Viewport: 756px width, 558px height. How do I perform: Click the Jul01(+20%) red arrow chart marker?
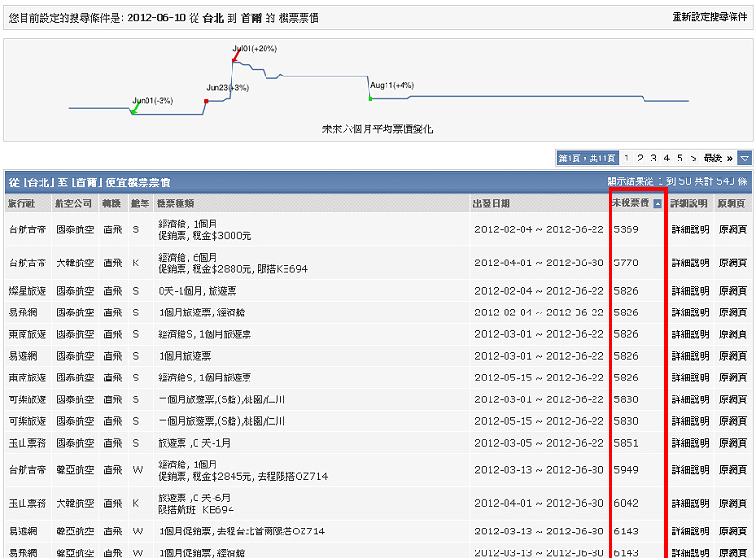[x=235, y=56]
